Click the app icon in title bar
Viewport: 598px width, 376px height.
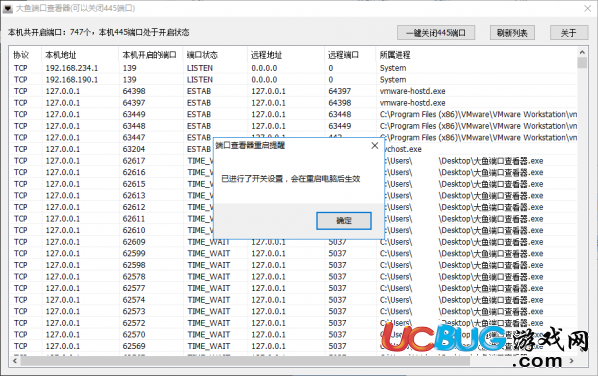coord(7,8)
